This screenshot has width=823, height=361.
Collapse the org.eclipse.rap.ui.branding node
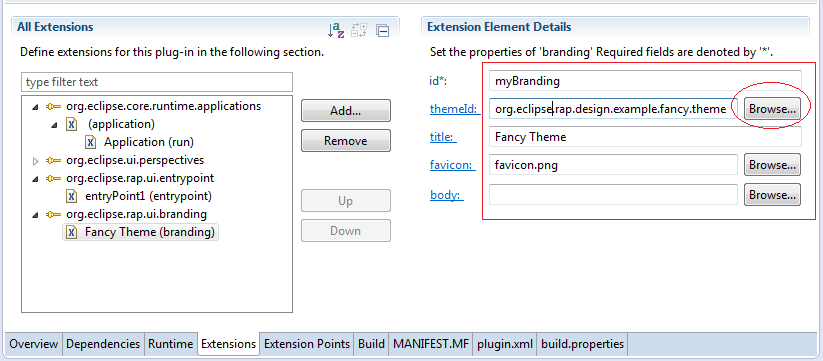tap(36, 215)
